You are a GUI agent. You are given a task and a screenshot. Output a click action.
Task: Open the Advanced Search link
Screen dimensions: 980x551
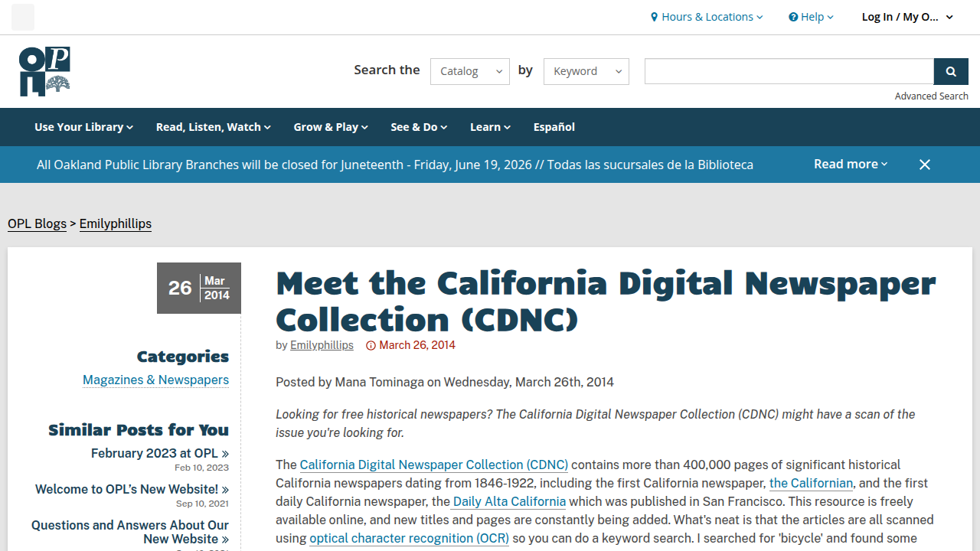(932, 96)
